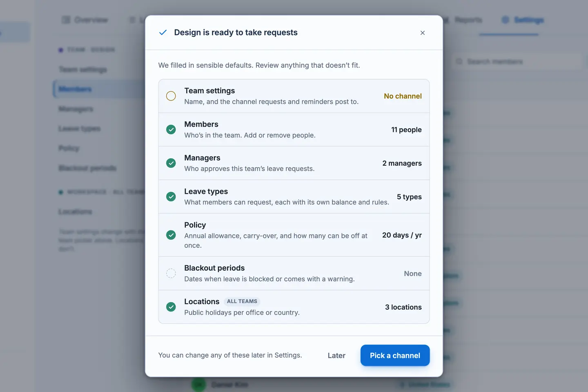
Task: Click the empty circle icon beside Team settings
Action: (171, 96)
